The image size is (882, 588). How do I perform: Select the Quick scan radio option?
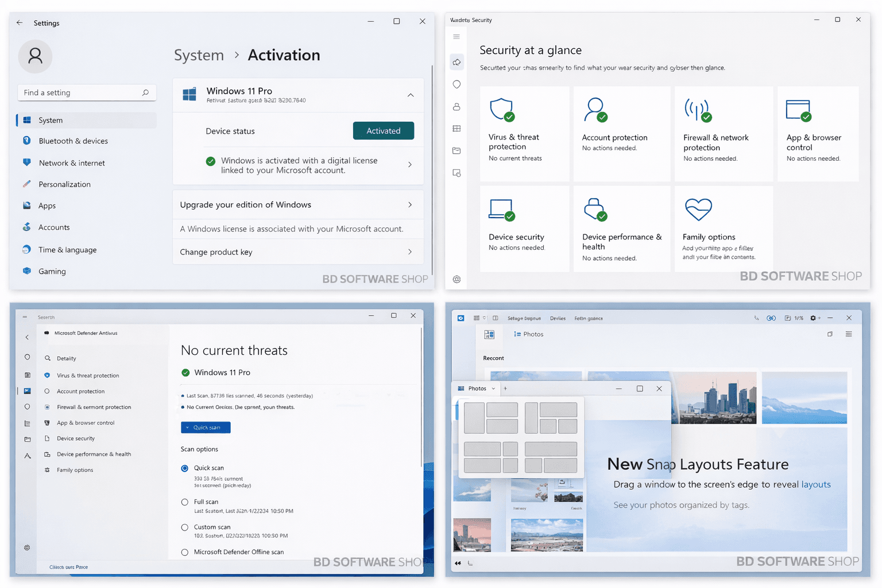(185, 468)
